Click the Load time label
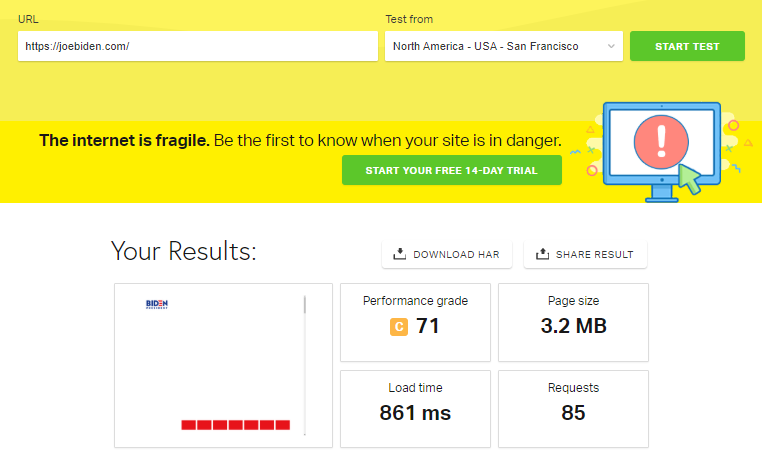This screenshot has height=466, width=762. pyautogui.click(x=416, y=388)
